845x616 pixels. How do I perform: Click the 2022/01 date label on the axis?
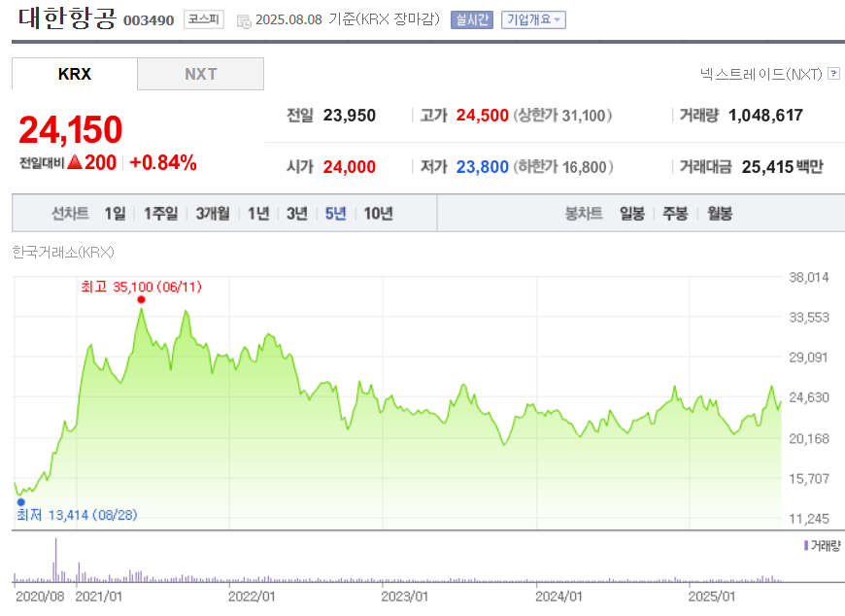coord(252,597)
